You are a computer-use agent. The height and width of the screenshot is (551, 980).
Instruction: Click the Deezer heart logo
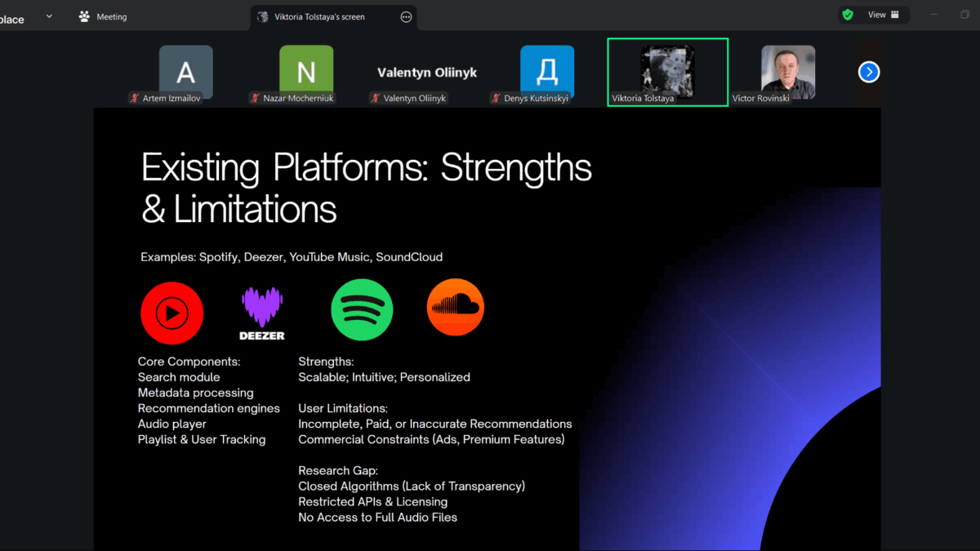(261, 308)
